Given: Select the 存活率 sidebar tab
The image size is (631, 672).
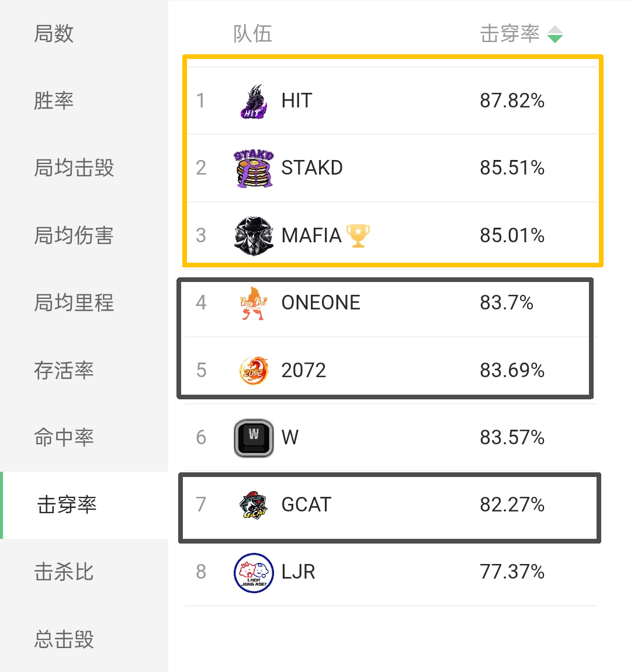Looking at the screenshot, I should click(64, 370).
